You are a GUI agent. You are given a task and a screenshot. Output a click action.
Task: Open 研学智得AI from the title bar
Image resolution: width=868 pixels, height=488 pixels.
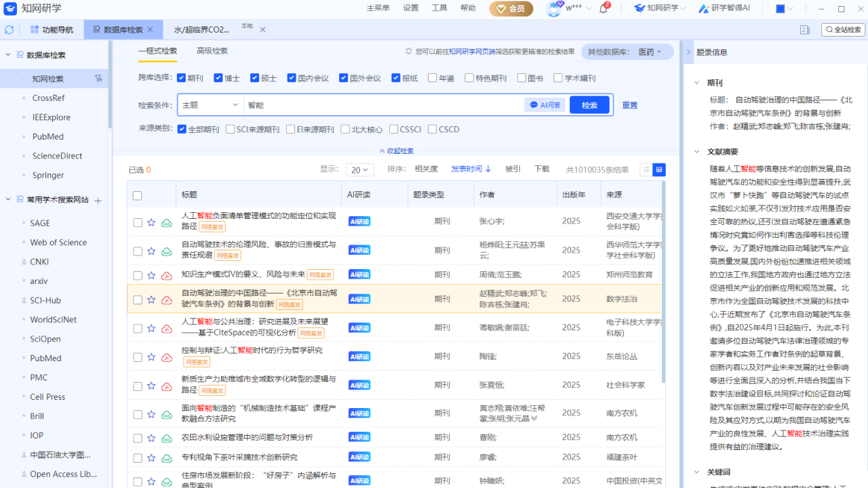(x=724, y=9)
